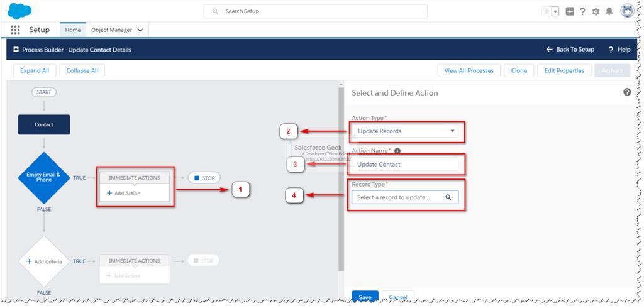Click the Process Builder header icon
Viewport: 644px width, 306px height.
pyautogui.click(x=16, y=49)
